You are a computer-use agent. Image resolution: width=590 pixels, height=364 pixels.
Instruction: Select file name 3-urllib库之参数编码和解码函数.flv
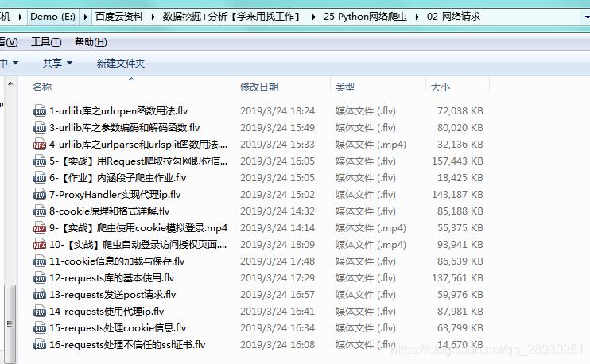(x=125, y=128)
